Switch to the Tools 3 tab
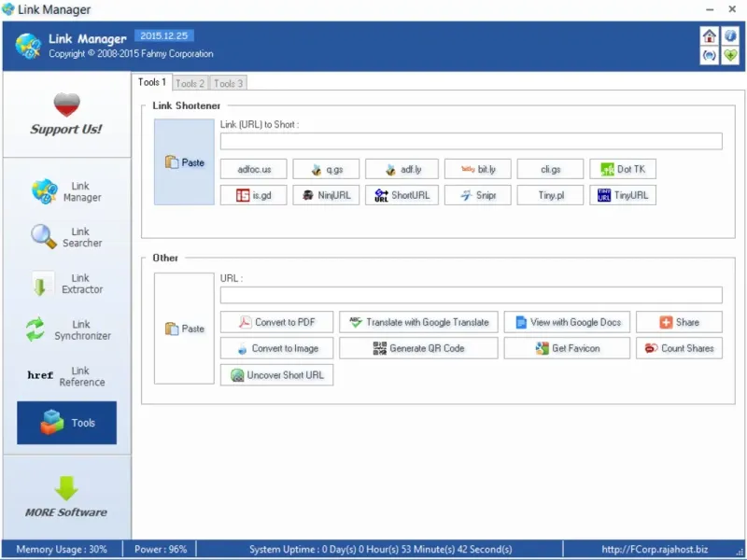This screenshot has width=747, height=560. tap(228, 83)
